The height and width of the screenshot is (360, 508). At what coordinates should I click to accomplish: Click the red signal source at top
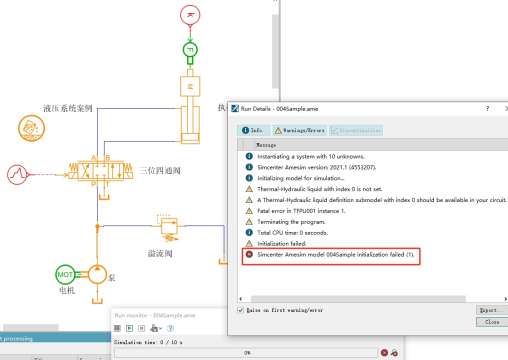(190, 15)
